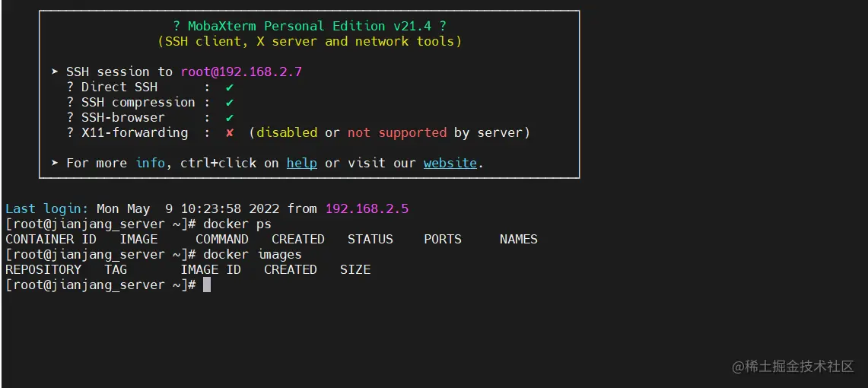
Task: Click the 'SSH compression' label
Action: (138, 103)
